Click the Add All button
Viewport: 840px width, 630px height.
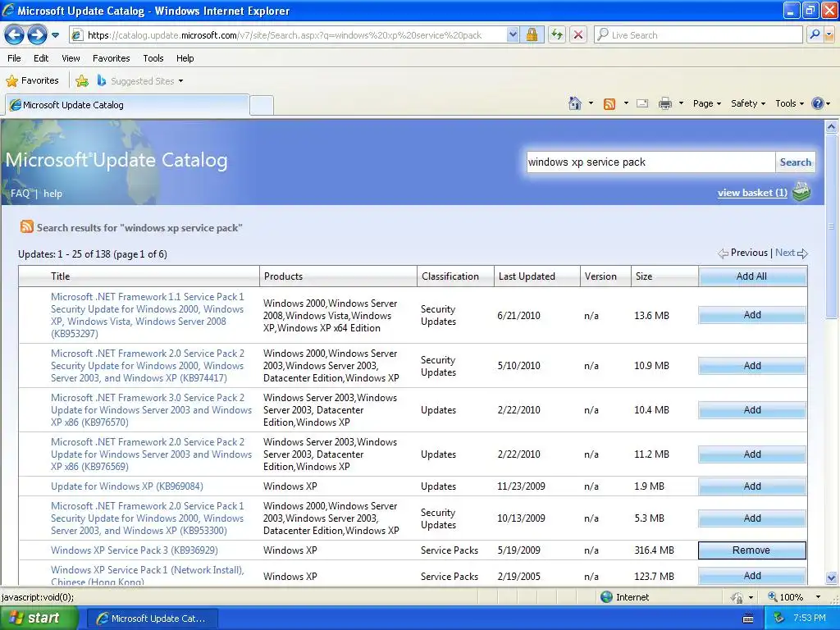pyautogui.click(x=751, y=276)
